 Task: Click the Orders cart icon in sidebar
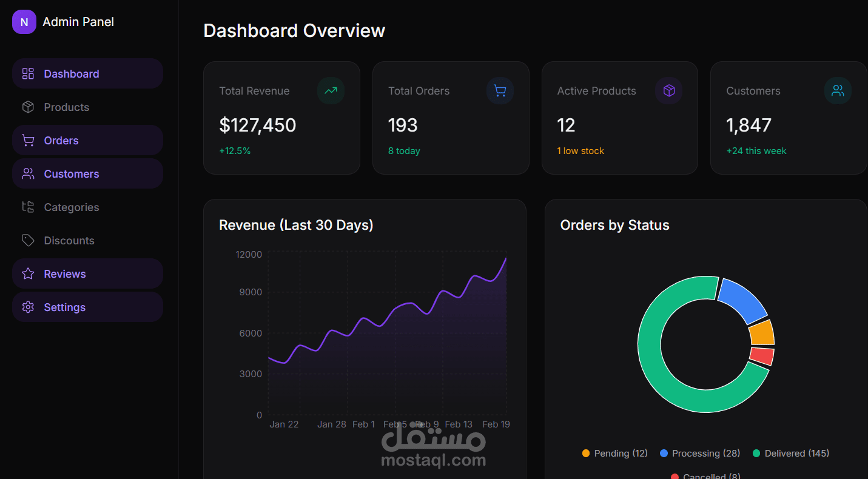(x=28, y=140)
